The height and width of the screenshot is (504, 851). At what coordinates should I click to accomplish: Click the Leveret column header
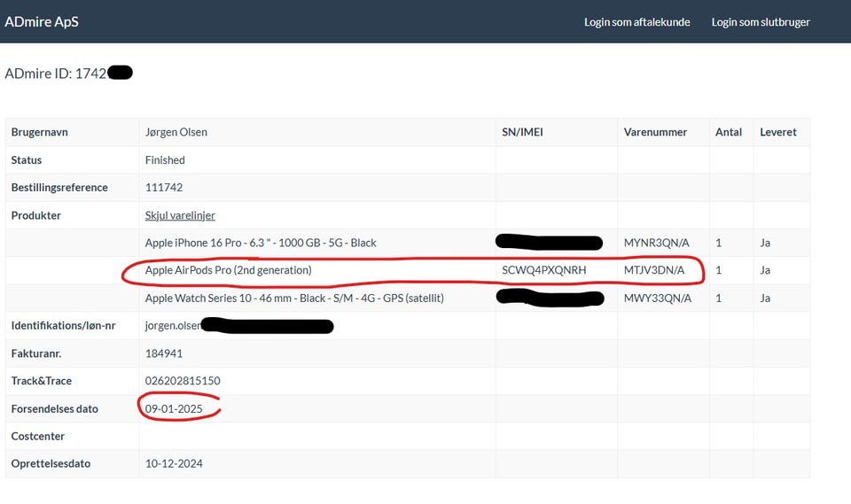(x=778, y=132)
